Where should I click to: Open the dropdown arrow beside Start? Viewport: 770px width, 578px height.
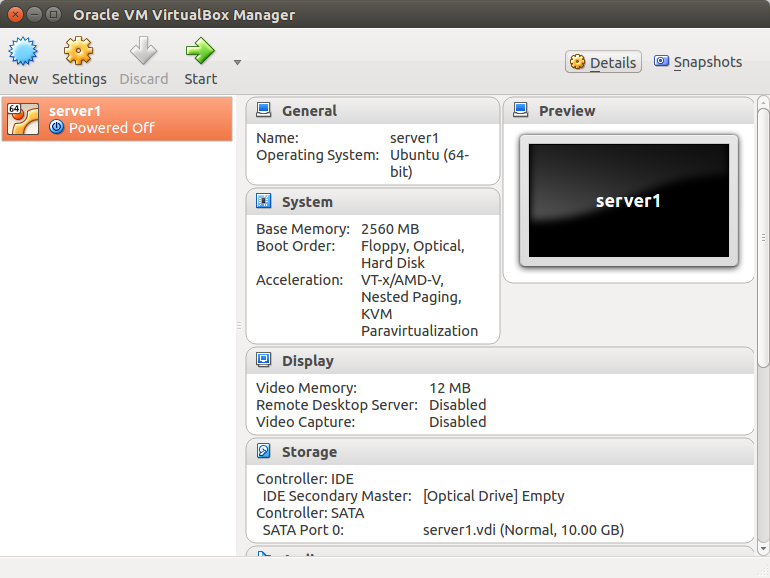[x=237, y=62]
